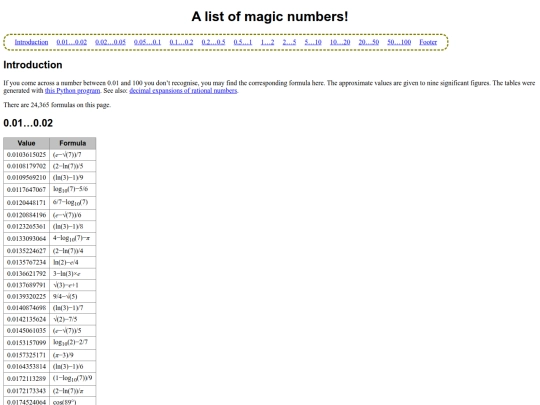Screen dimensions: 540x405
Task: Go to the 1…2 section link
Action: tap(268, 42)
